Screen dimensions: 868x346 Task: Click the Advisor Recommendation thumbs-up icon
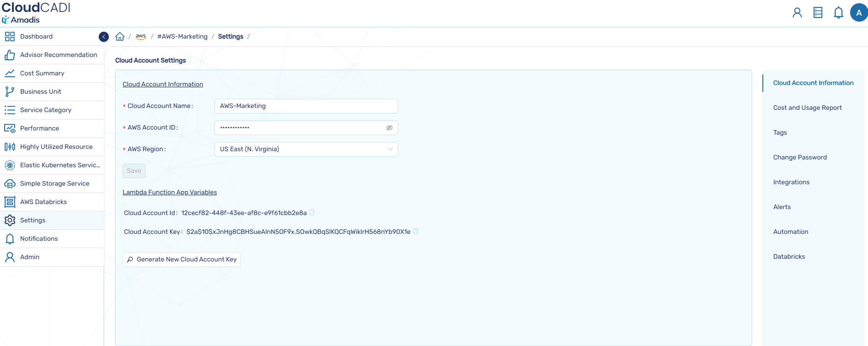pyautogui.click(x=10, y=55)
